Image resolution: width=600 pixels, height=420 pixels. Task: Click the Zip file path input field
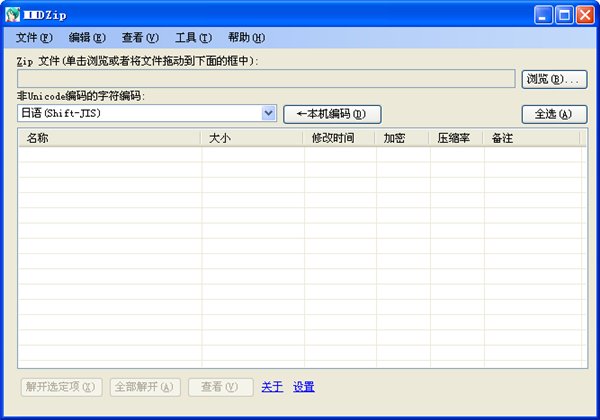(x=266, y=79)
